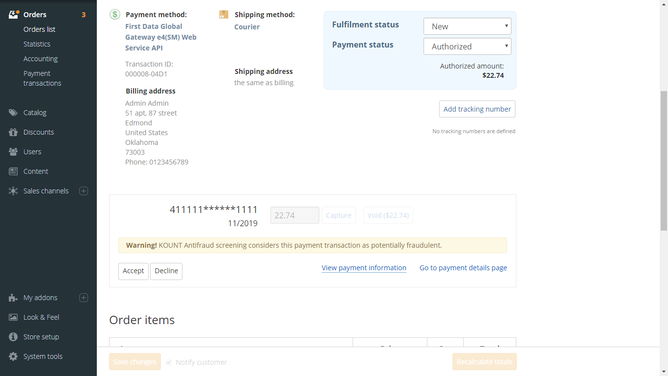Open the View payment information link
The image size is (668, 376).
(364, 268)
